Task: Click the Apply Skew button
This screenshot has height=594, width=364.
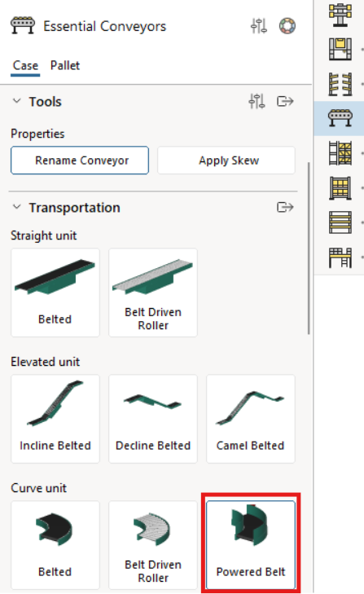Action: coord(226,161)
